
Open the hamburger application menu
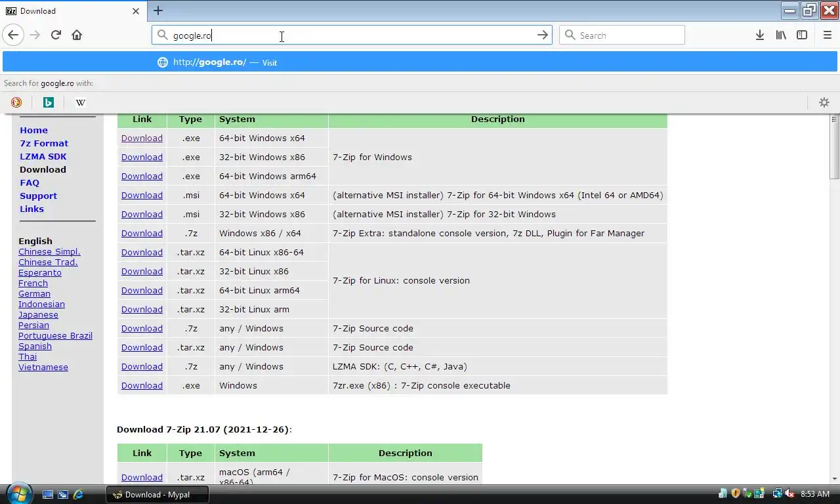tap(827, 35)
